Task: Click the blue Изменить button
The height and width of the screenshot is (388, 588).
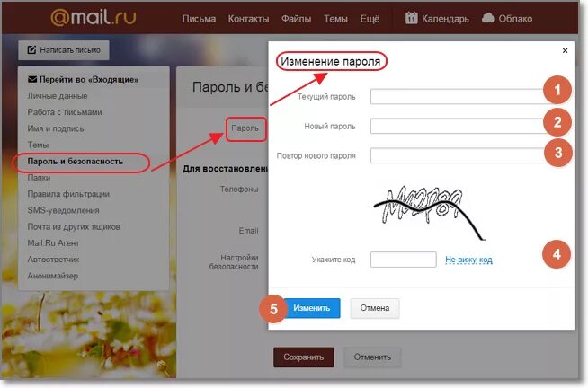Action: pyautogui.click(x=312, y=308)
